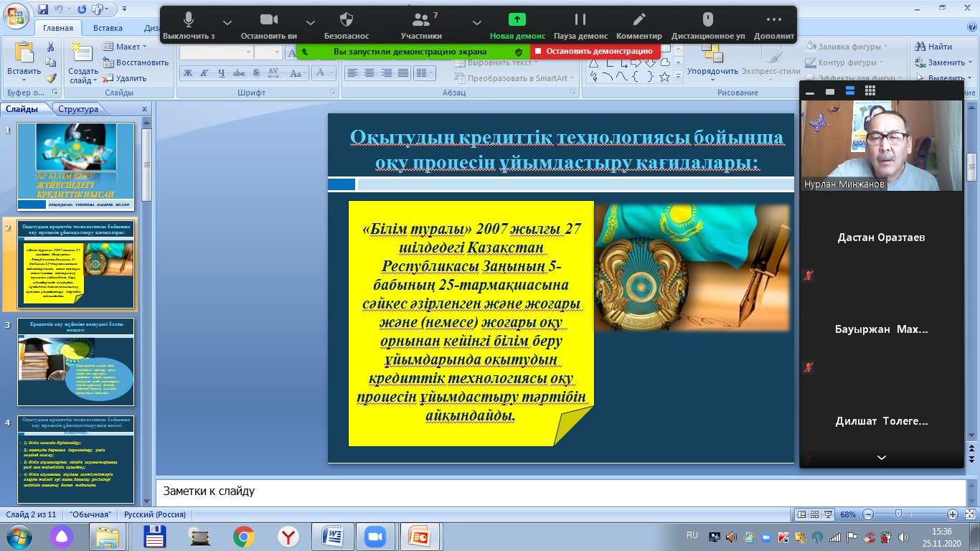The height and width of the screenshot is (551, 980).
Task: Expand audio options arrow beside microphone
Action: point(227,22)
